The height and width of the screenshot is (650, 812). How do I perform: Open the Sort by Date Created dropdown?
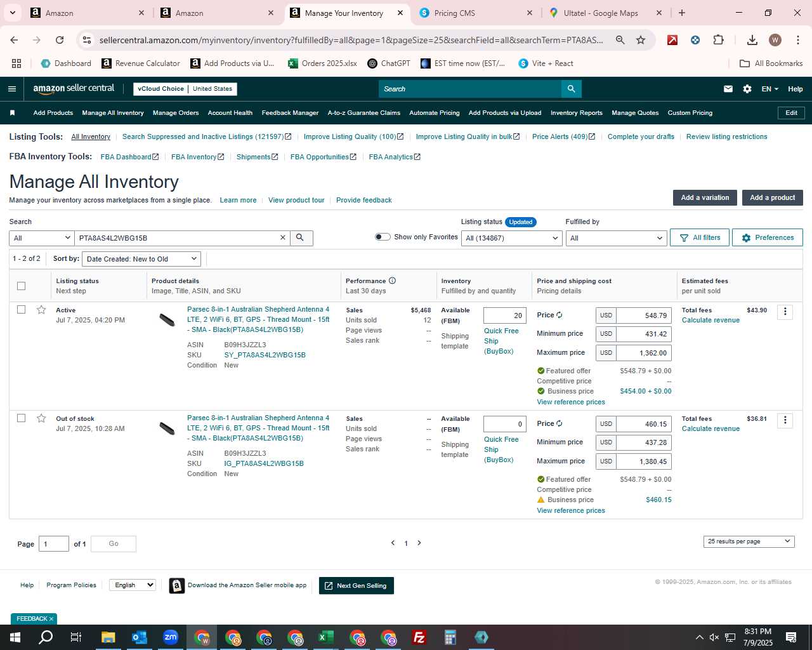pyautogui.click(x=142, y=259)
